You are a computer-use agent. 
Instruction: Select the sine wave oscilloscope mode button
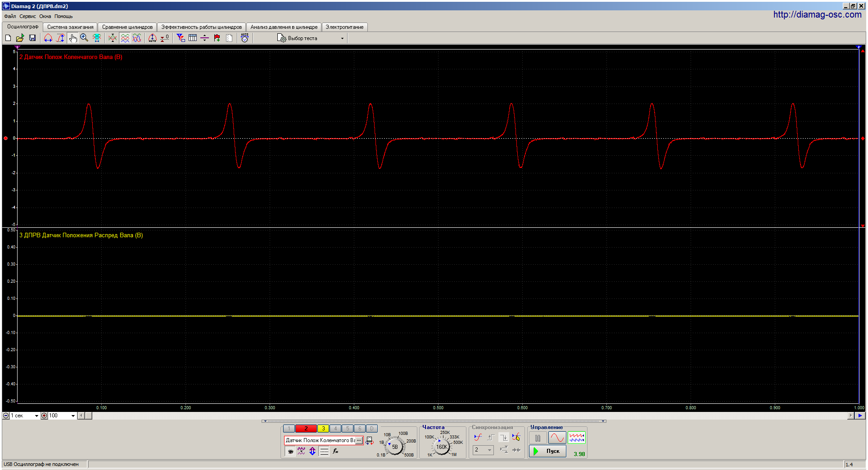pos(557,438)
